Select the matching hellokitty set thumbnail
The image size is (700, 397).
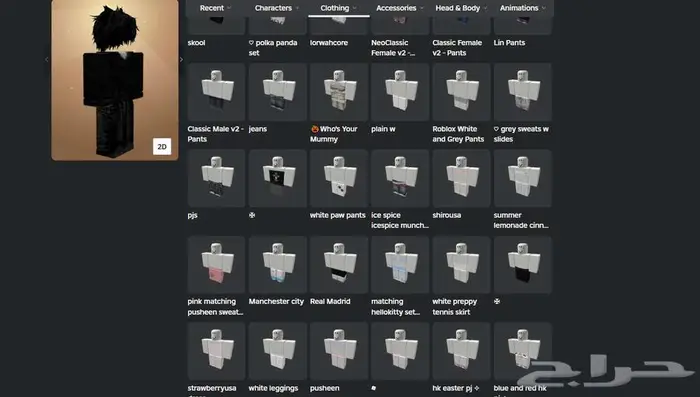400,265
